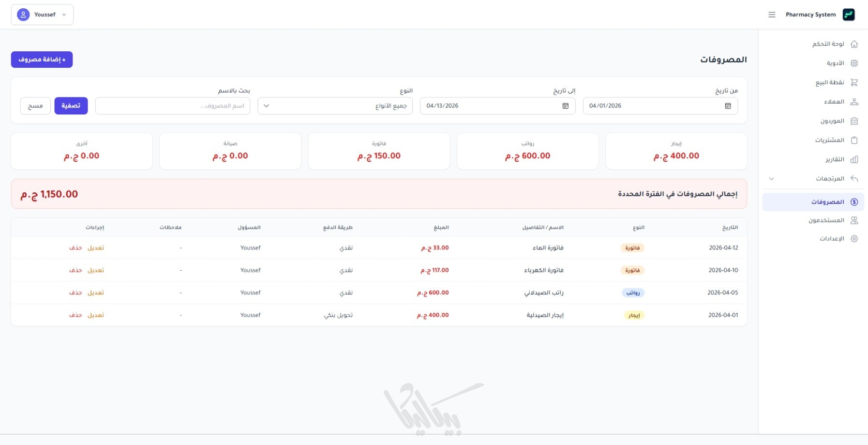Open the Youssef user account dropdown
The height and width of the screenshot is (445, 868).
click(x=42, y=15)
